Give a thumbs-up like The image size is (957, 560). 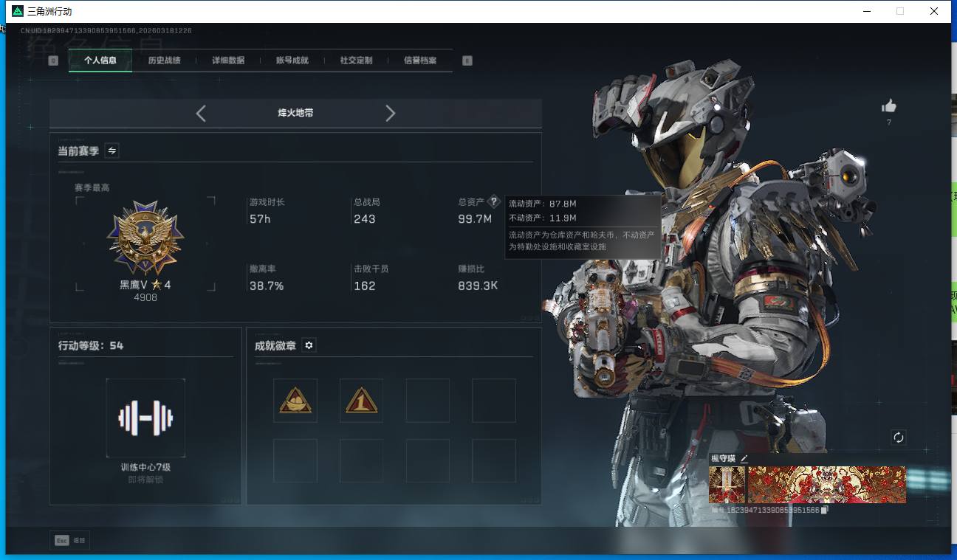(889, 106)
